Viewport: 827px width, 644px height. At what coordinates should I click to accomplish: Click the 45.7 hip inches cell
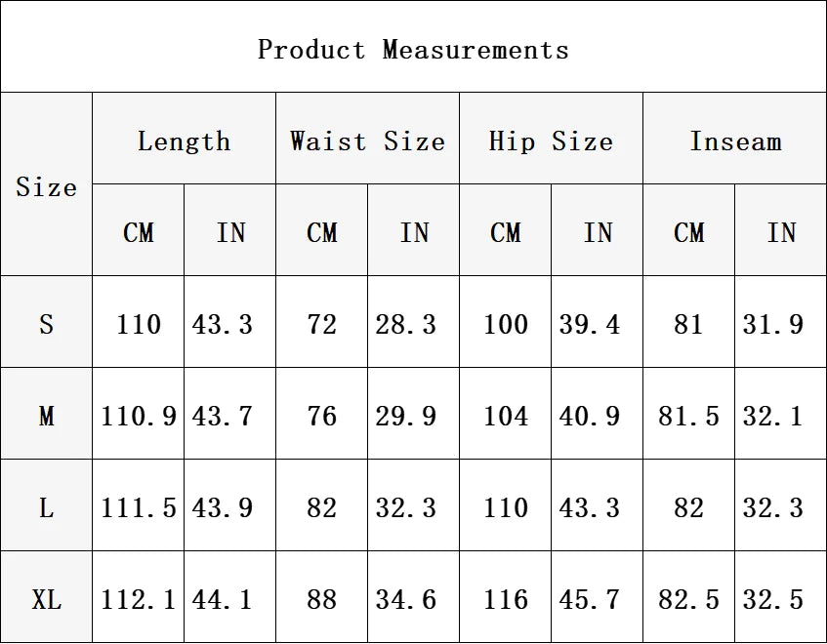(x=597, y=597)
